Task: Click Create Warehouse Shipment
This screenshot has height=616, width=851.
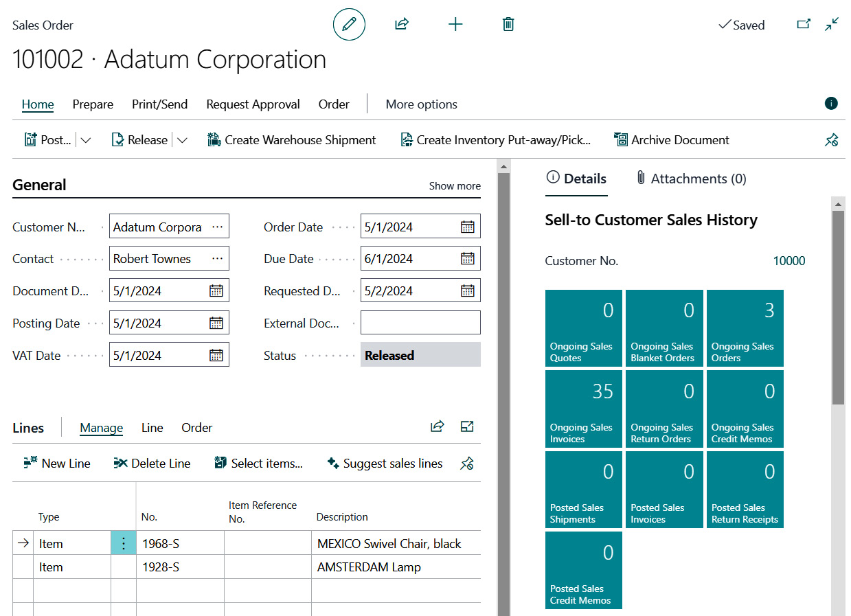Action: pyautogui.click(x=292, y=140)
